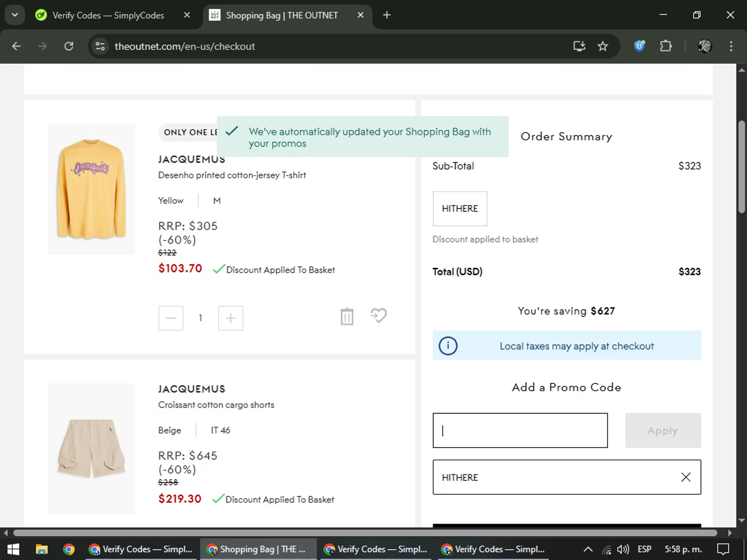Open the Chrome profile avatar
Screen dimensions: 747x560
(x=705, y=46)
